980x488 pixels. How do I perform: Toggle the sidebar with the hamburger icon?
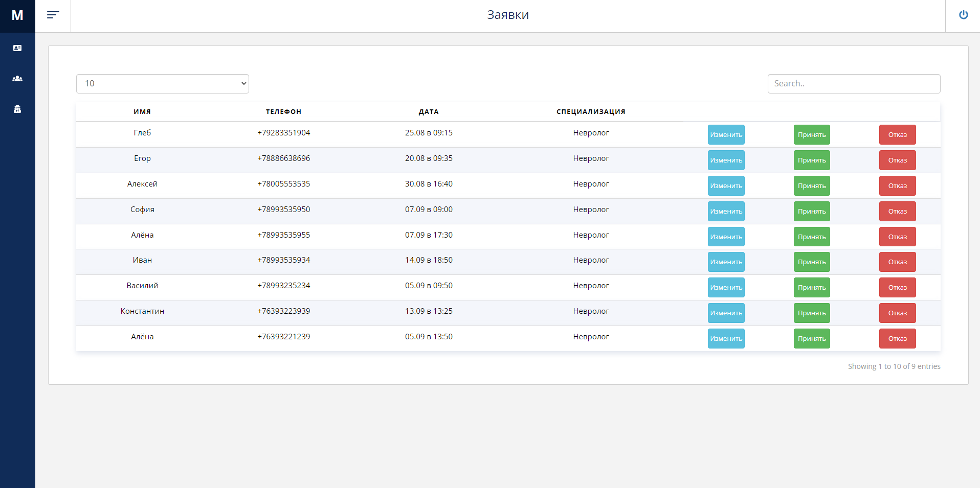[x=53, y=15]
